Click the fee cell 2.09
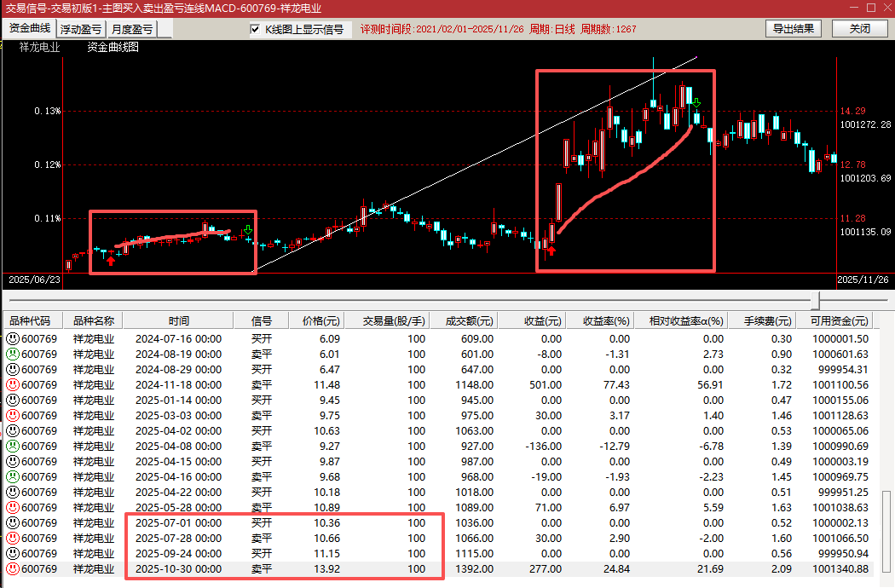 782,569
